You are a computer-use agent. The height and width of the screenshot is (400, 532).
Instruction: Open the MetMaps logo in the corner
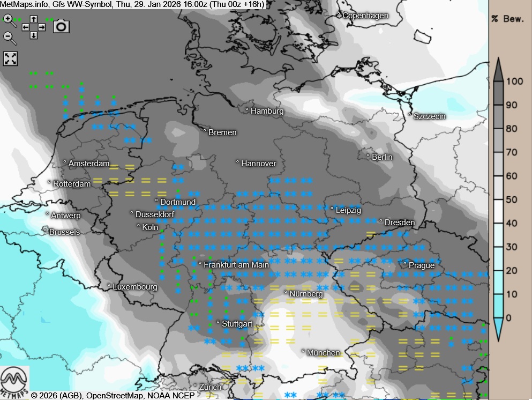click(14, 382)
